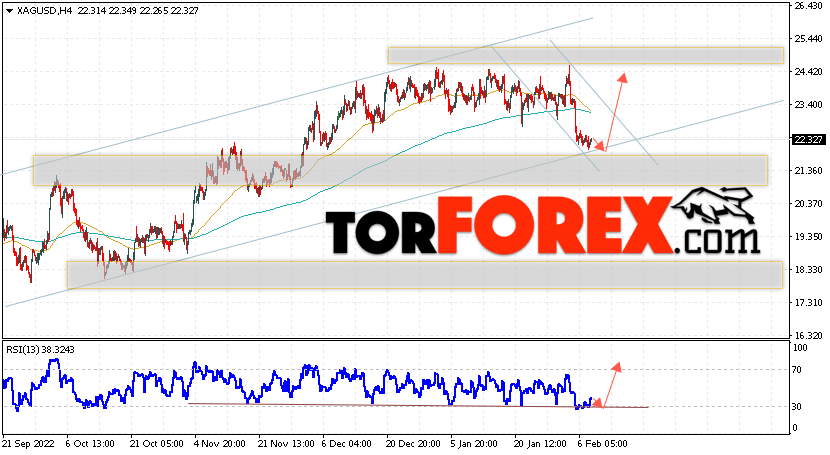Click the RSI scale 70 level label
The image size is (830, 455).
[797, 370]
